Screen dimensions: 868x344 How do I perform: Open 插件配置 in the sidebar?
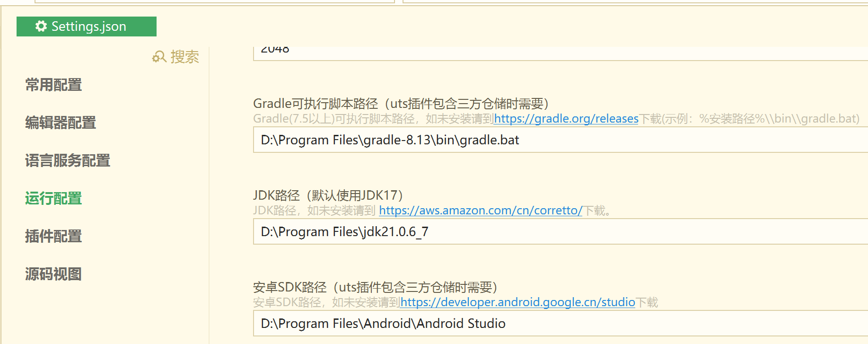53,236
